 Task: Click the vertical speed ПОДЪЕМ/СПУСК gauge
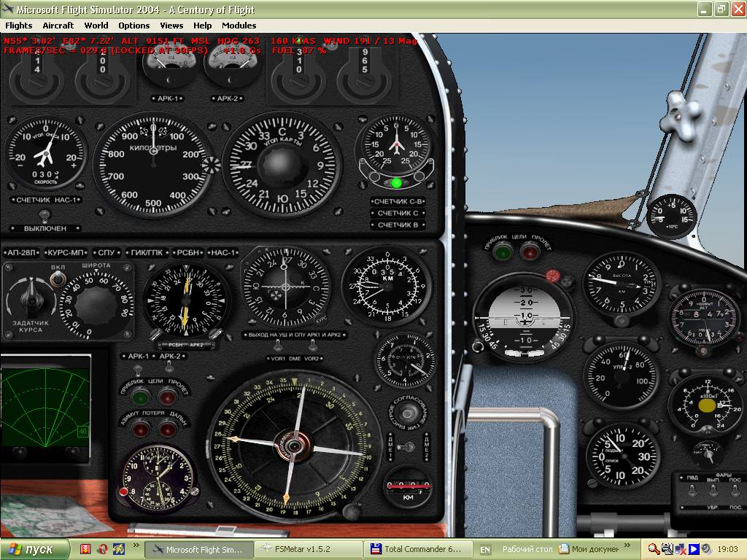point(622,456)
